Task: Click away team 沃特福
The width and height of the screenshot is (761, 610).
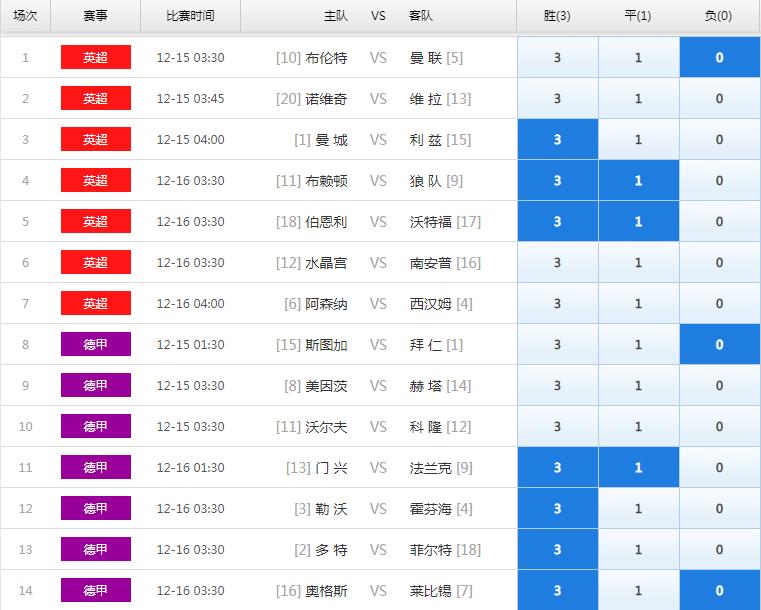Action: tap(430, 222)
